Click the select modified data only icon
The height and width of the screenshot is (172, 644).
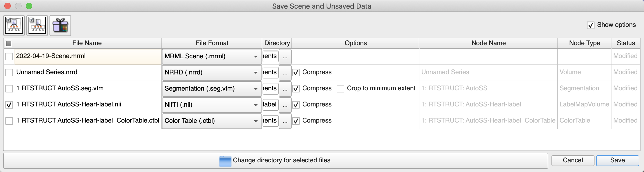(x=37, y=26)
